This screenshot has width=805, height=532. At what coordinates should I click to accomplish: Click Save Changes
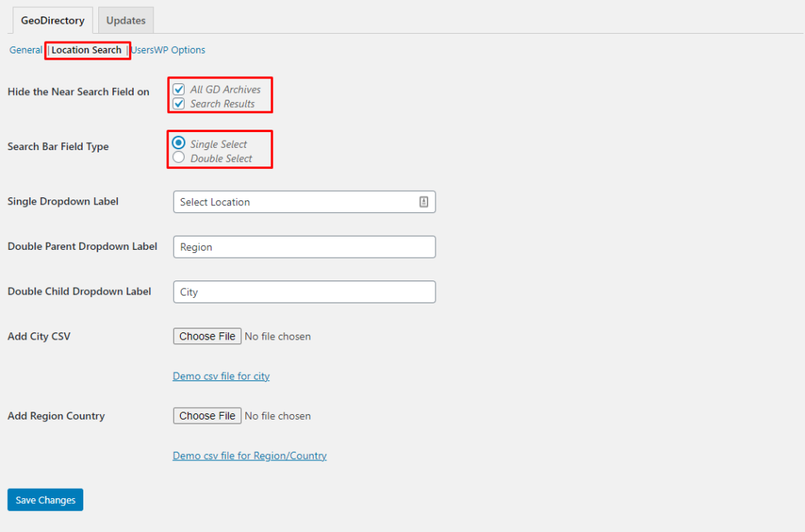45,500
